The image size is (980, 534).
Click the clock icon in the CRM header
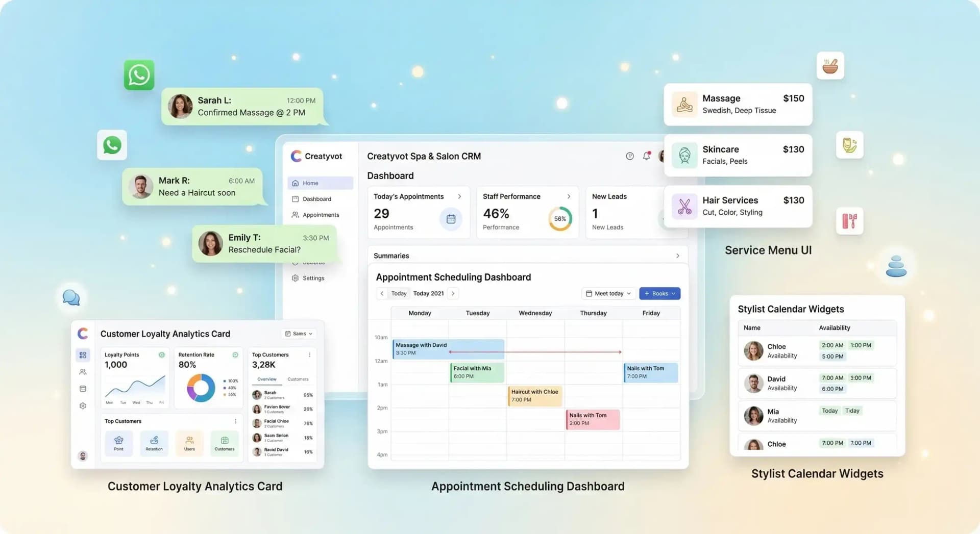[630, 156]
